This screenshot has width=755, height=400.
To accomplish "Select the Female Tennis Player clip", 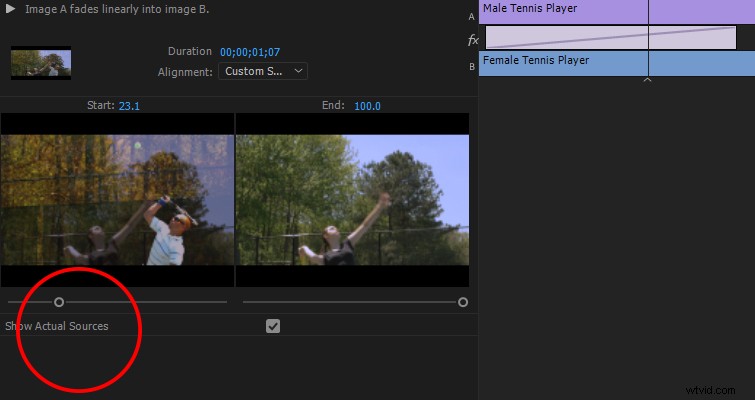I will pyautogui.click(x=617, y=64).
